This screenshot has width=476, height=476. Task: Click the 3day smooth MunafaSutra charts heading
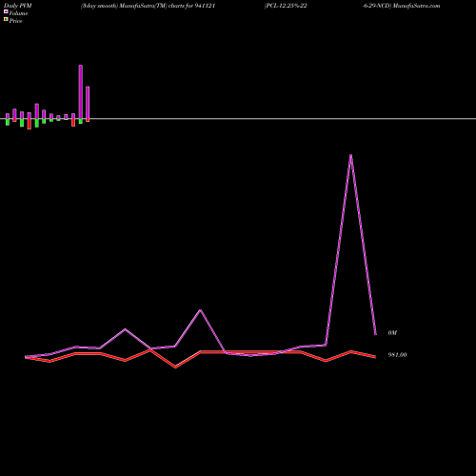click(149, 6)
